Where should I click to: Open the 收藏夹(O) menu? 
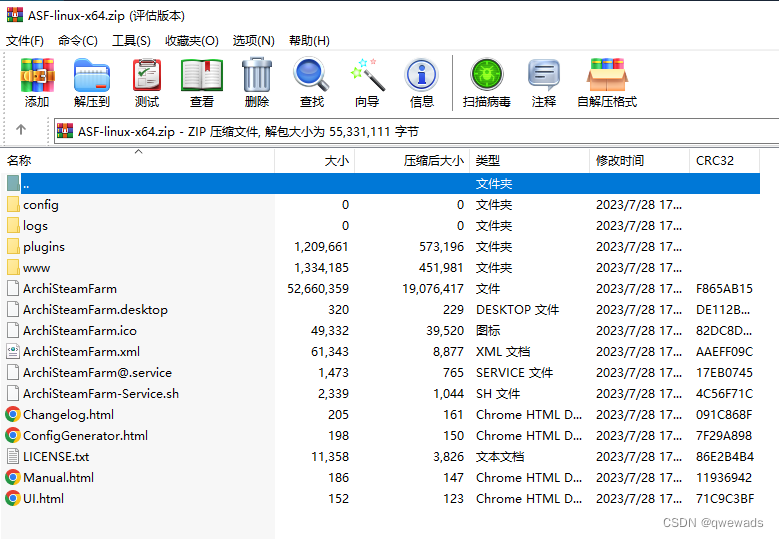[192, 41]
